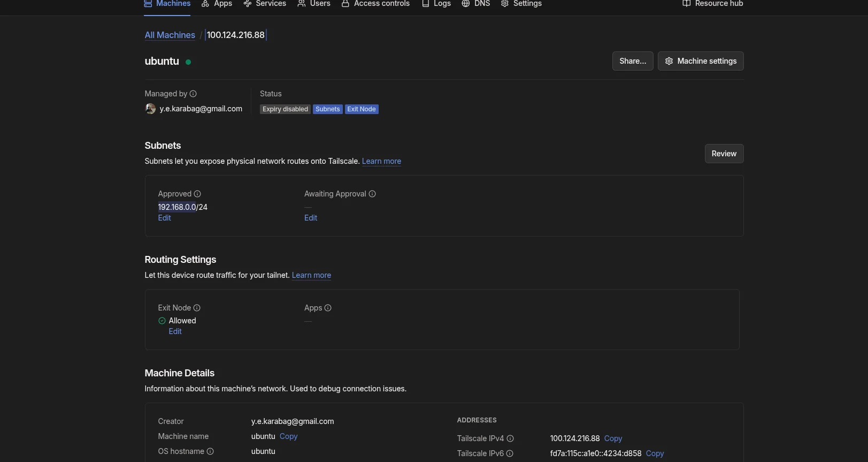
Task: Open Learn more link for Routing Settings
Action: coord(311,275)
